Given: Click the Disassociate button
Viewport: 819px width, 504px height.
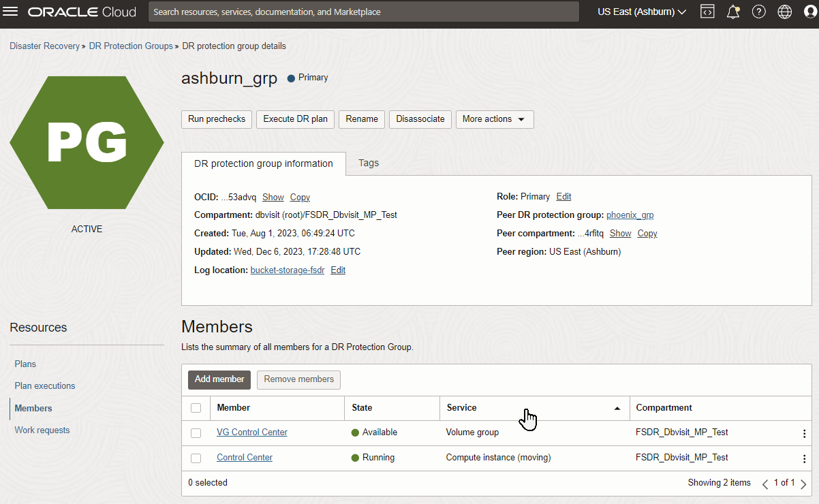Looking at the screenshot, I should point(420,119).
